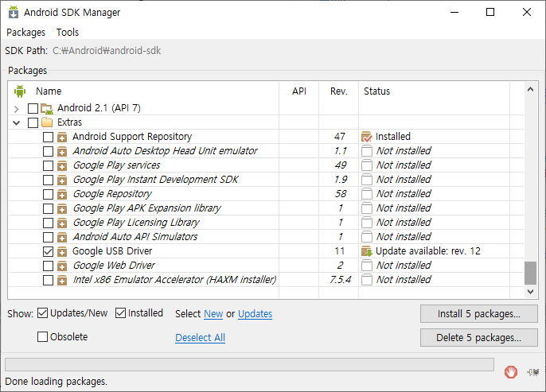Click the green Android icon in Name header
This screenshot has height=392, width=546.
(x=20, y=91)
